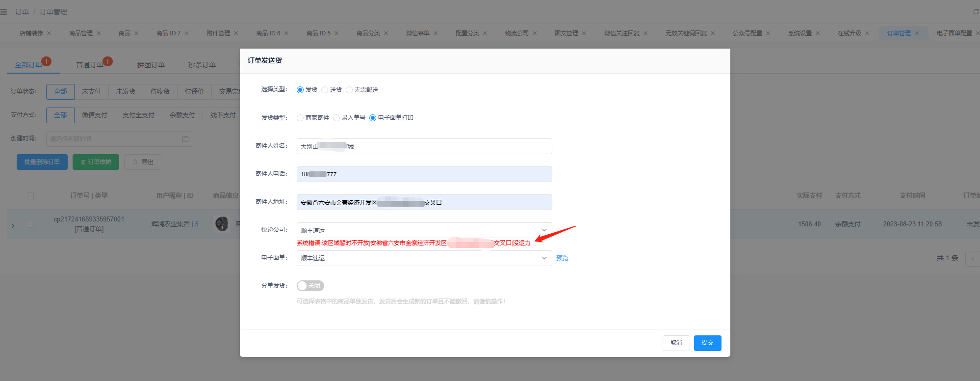Switch to the 全部订单 tab

(28, 65)
